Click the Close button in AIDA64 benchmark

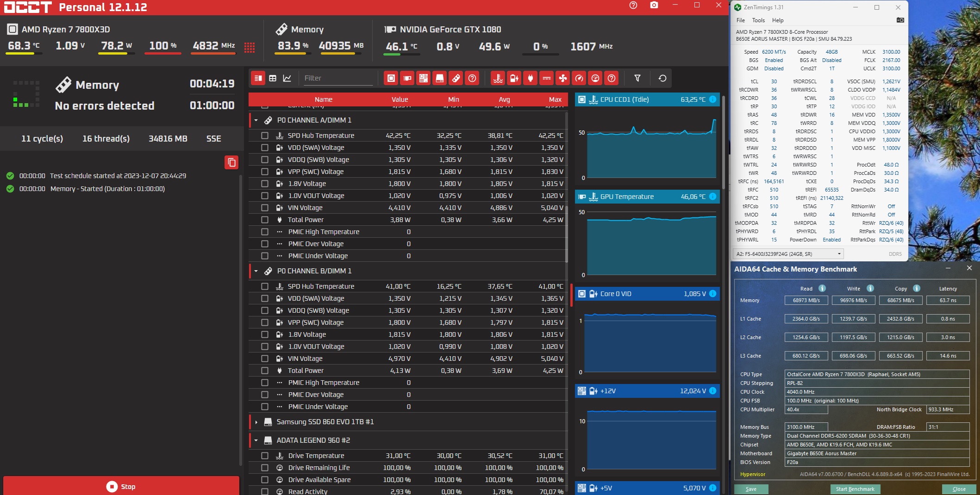coord(959,489)
